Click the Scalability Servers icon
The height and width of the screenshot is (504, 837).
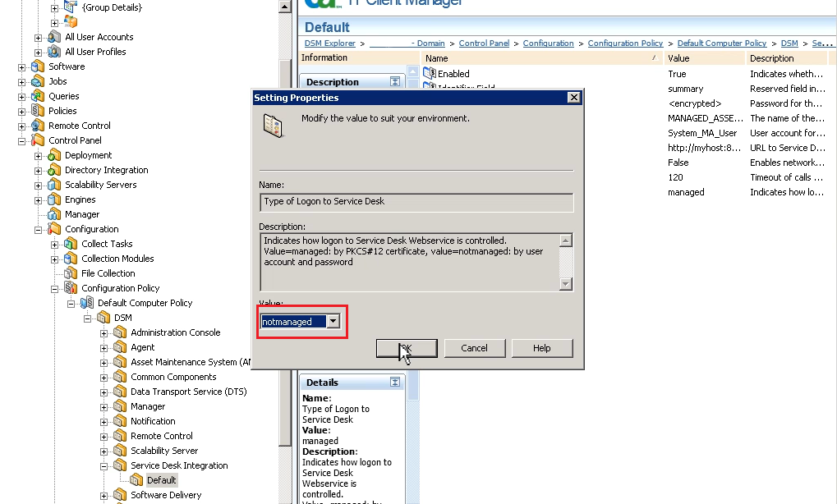coord(54,185)
